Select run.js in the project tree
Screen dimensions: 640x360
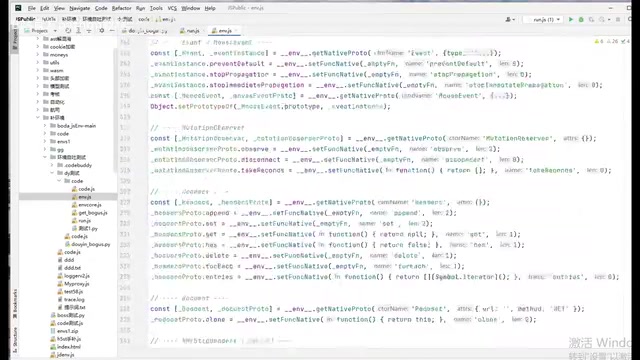point(81,221)
